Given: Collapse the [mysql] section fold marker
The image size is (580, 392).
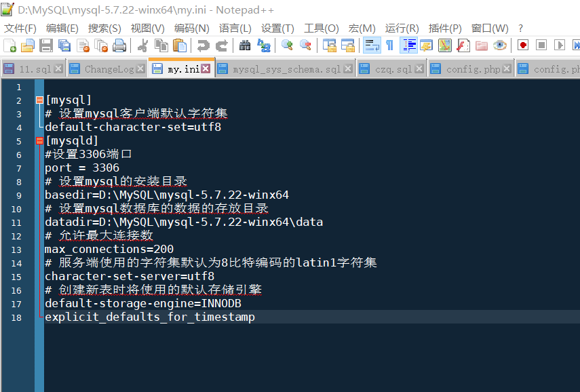Looking at the screenshot, I should (39, 100).
